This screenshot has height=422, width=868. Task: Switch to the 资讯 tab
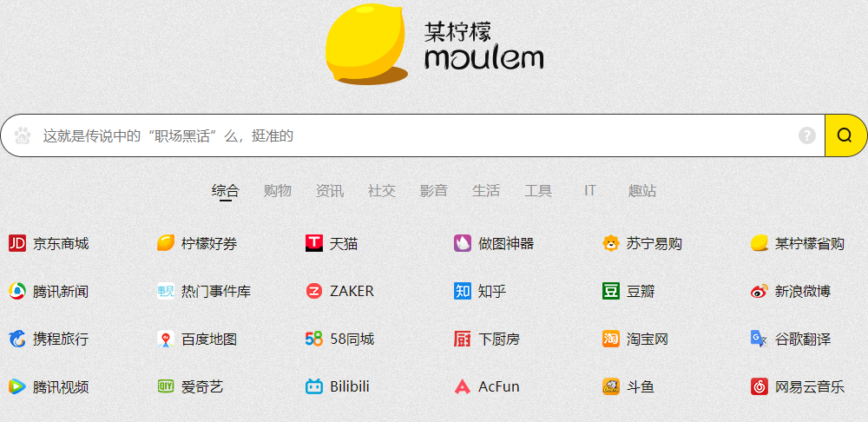point(329,191)
